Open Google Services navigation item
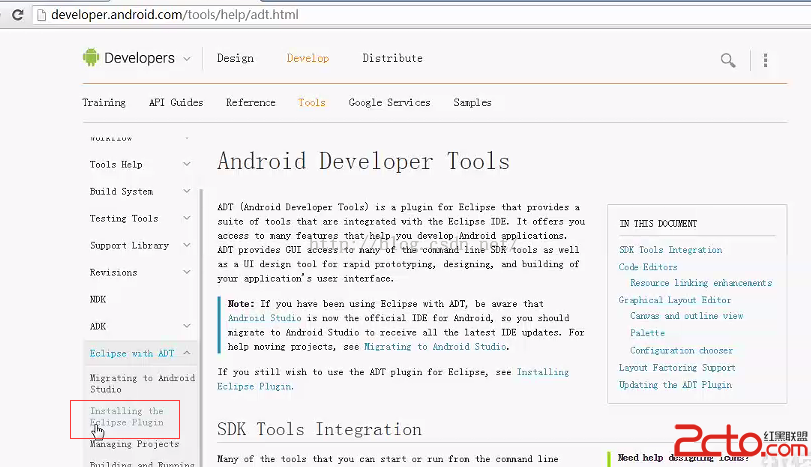Image resolution: width=811 pixels, height=467 pixels. pos(389,102)
